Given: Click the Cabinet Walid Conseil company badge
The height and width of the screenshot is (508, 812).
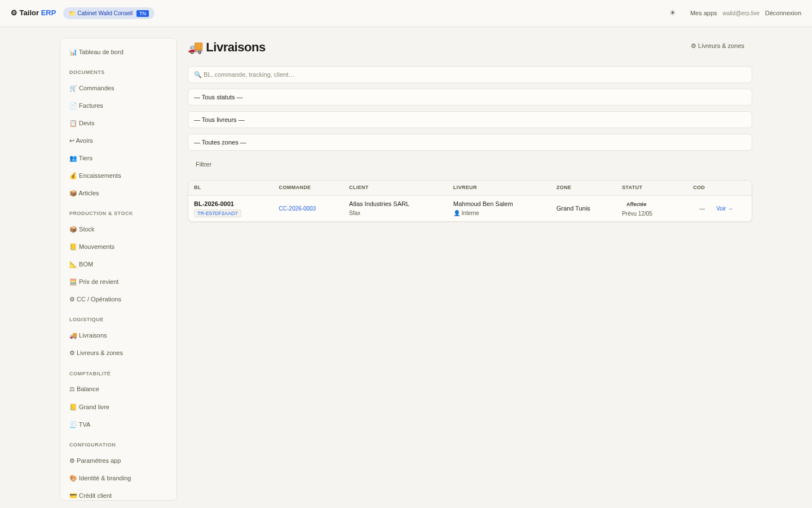Looking at the screenshot, I should (x=109, y=13).
